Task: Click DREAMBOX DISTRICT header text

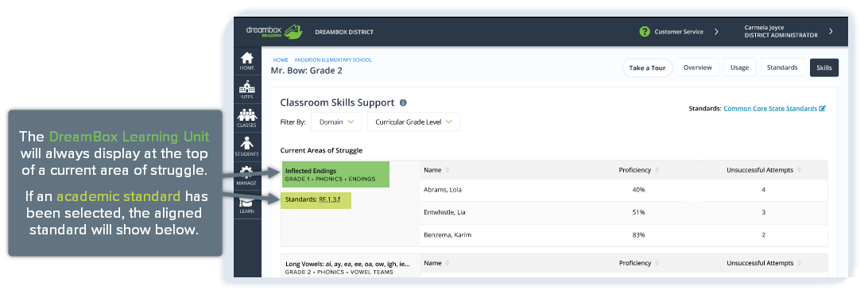Action: coord(343,32)
